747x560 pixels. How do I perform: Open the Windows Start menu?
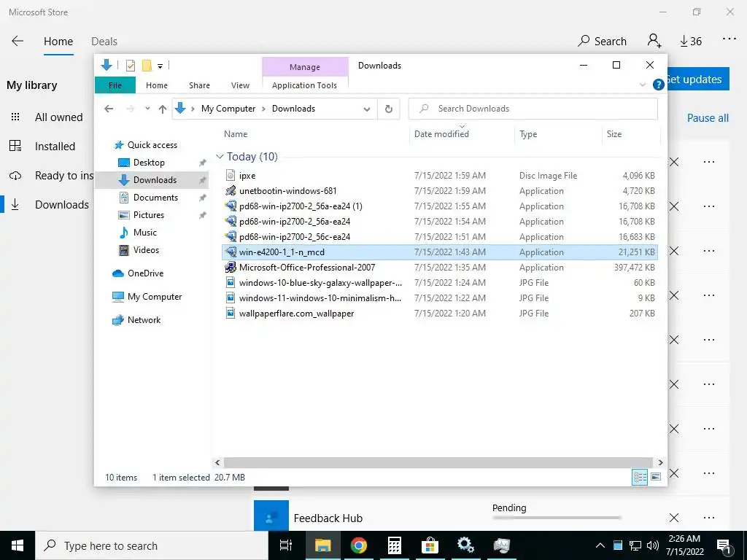coord(18,545)
